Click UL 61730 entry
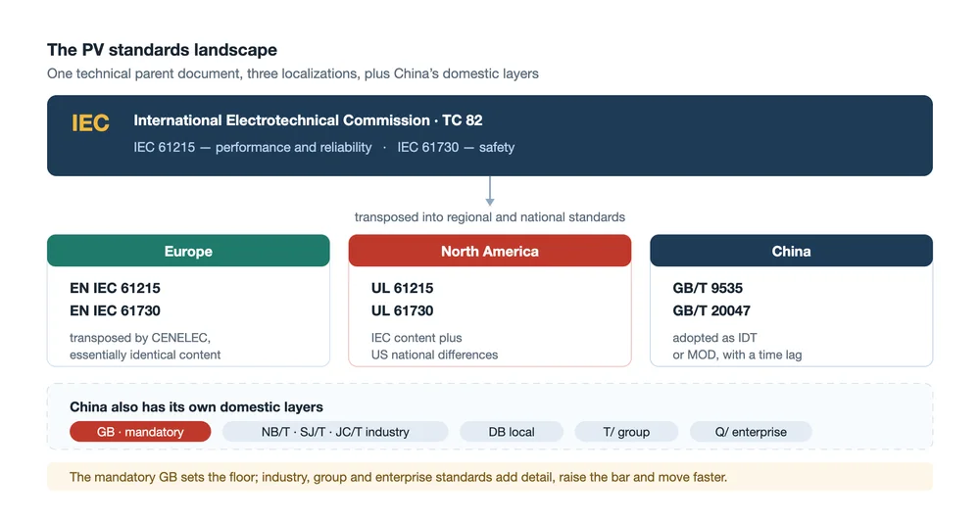The width and height of the screenshot is (980, 520). (402, 310)
